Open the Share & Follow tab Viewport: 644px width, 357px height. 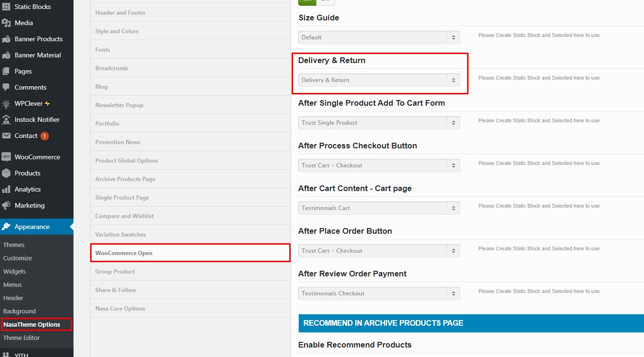[191, 290]
